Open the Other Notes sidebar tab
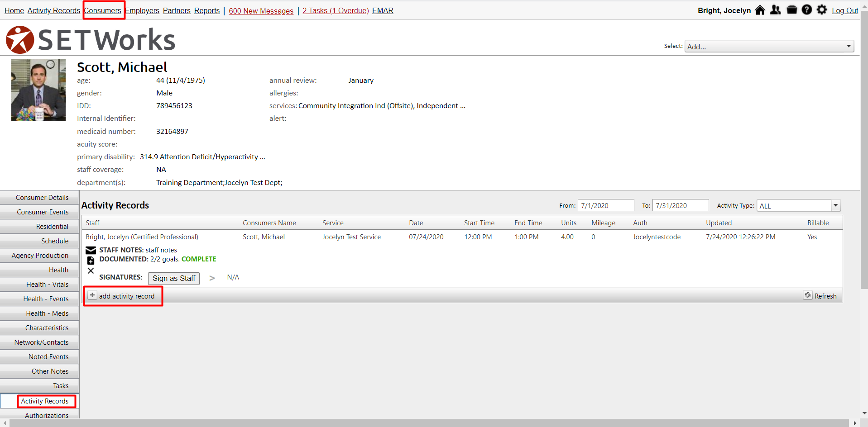868x427 pixels. click(x=39, y=371)
